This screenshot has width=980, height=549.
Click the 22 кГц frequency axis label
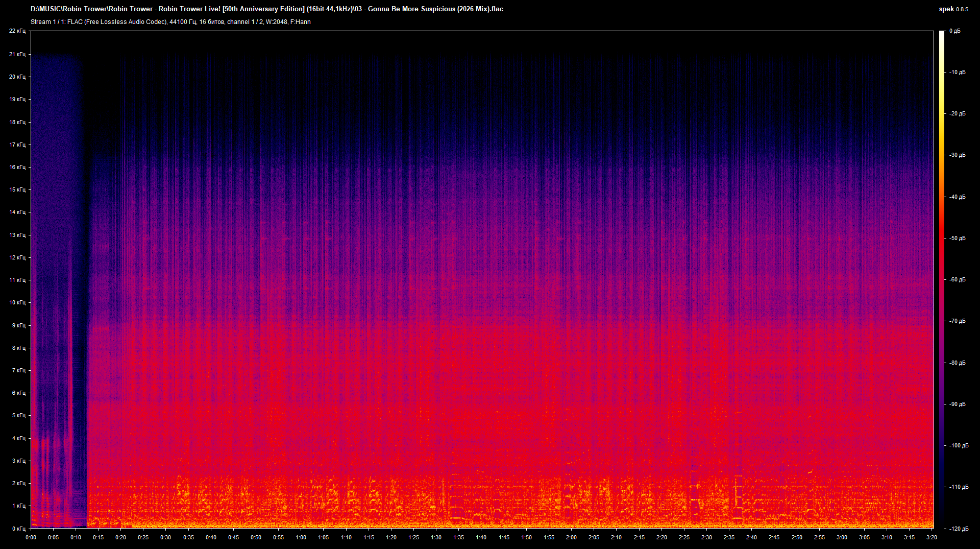[18, 31]
